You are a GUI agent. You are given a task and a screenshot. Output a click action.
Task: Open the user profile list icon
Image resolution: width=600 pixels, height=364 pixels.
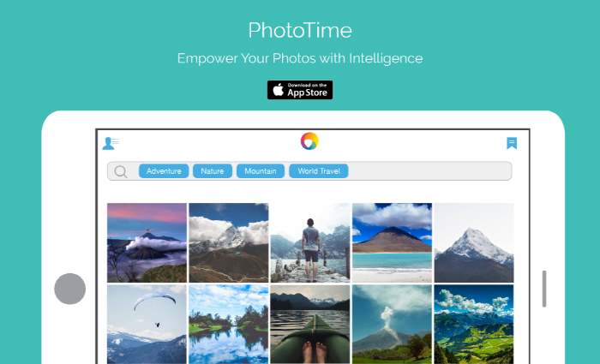click(x=111, y=143)
